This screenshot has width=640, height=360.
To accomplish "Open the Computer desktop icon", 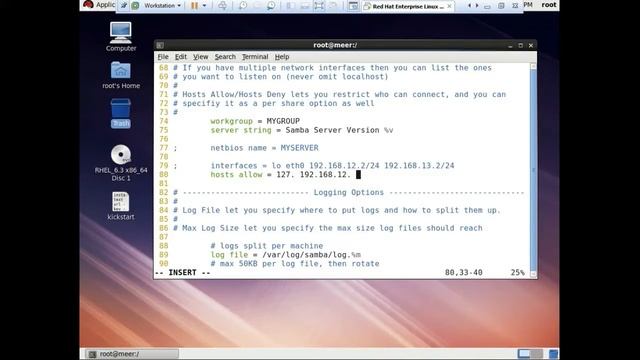I will point(120,33).
